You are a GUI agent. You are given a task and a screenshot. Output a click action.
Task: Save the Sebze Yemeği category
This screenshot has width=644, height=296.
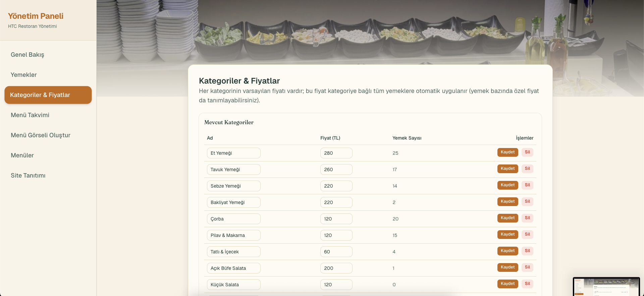[x=507, y=185]
